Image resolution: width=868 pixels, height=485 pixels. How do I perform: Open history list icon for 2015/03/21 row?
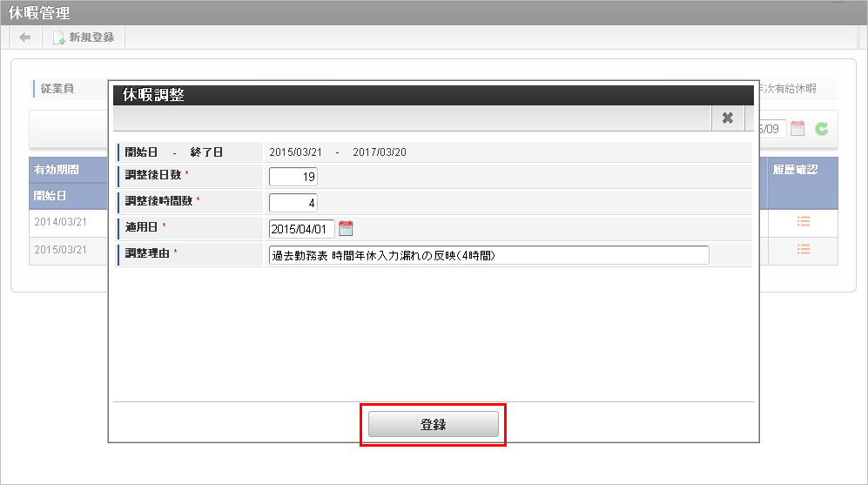point(804,249)
